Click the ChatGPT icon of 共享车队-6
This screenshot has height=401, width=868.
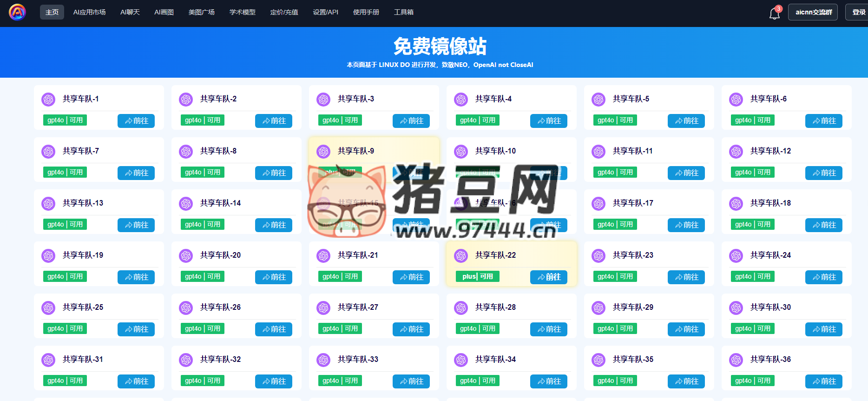736,99
